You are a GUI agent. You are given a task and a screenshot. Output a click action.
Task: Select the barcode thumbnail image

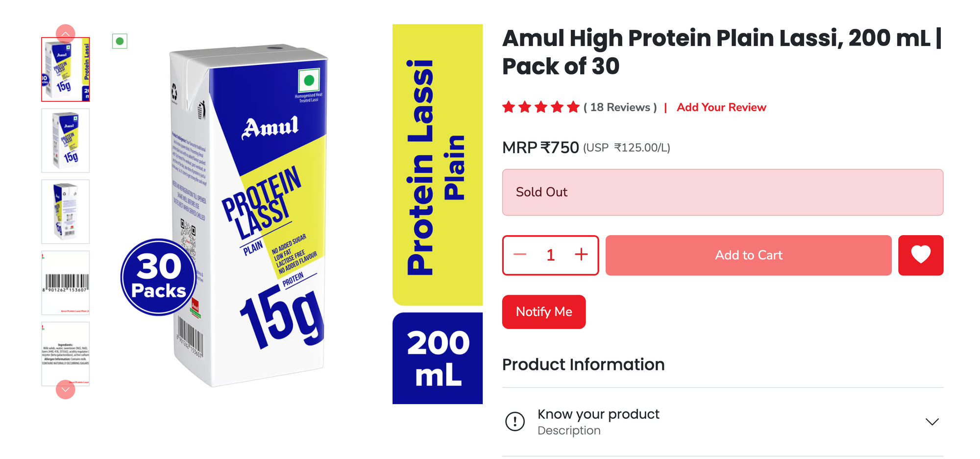[x=66, y=283]
